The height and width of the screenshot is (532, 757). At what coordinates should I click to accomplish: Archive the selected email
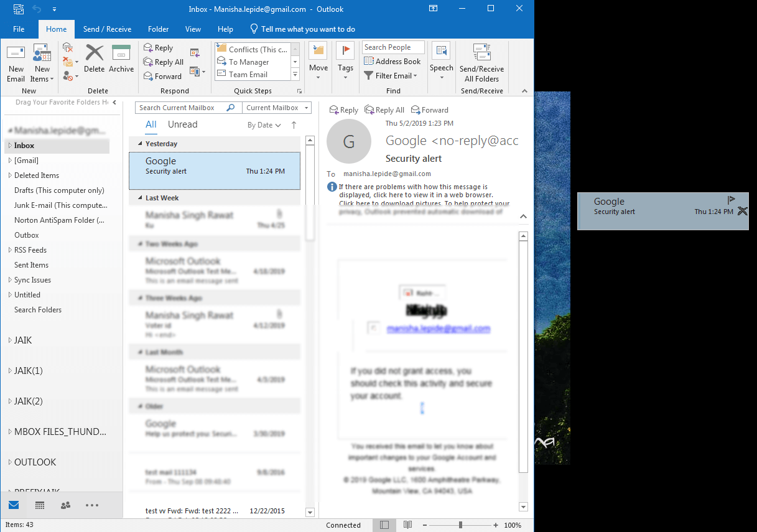pos(121,59)
